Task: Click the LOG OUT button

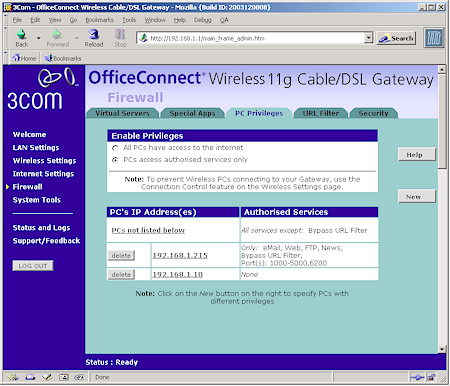Action: click(x=33, y=266)
